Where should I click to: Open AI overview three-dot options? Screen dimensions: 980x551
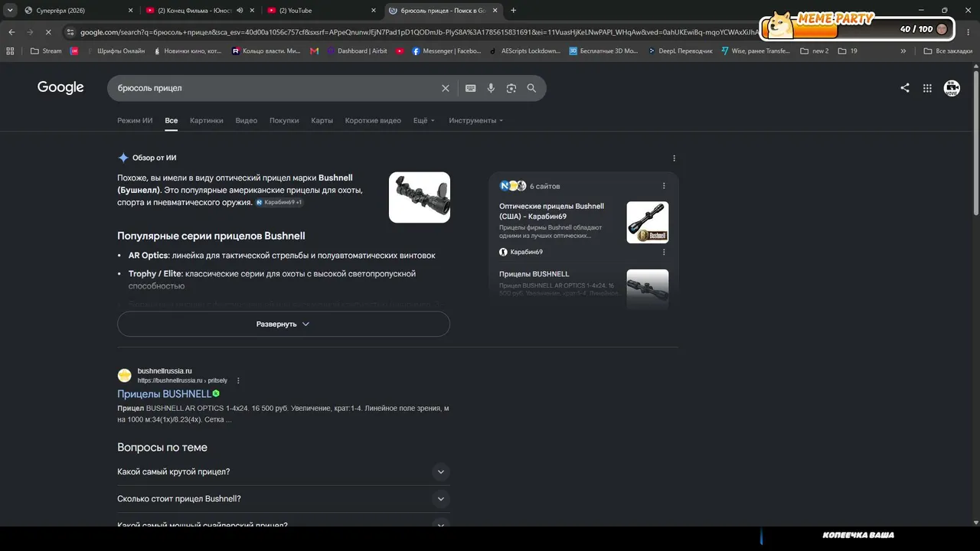674,158
